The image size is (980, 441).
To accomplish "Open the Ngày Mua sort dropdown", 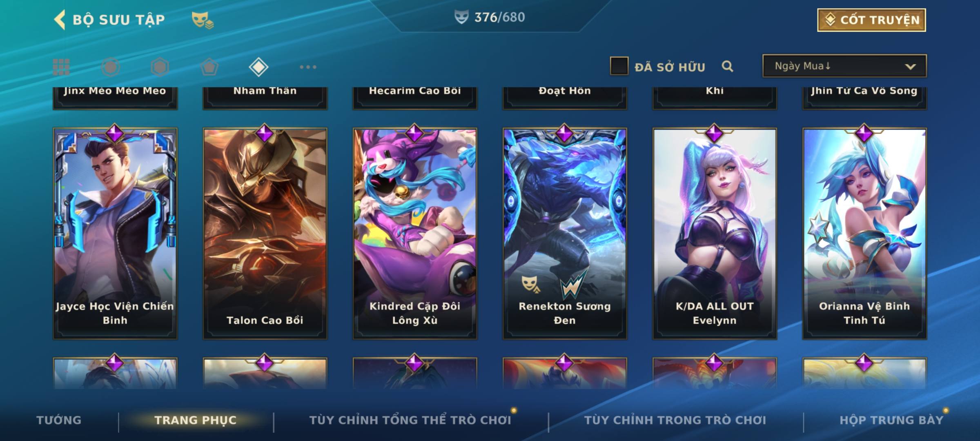I will point(844,66).
